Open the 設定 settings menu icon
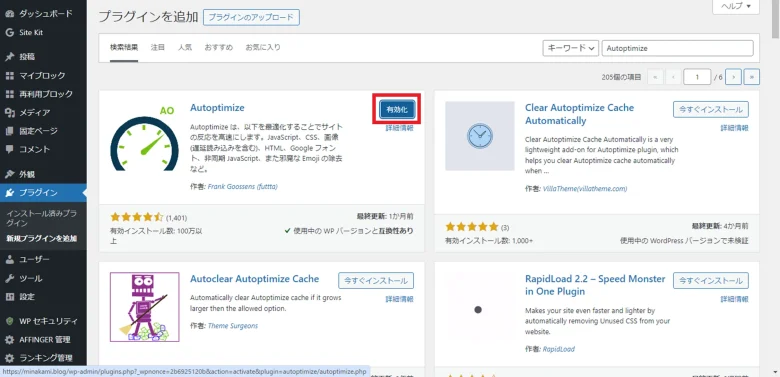780x377 pixels. 9,297
